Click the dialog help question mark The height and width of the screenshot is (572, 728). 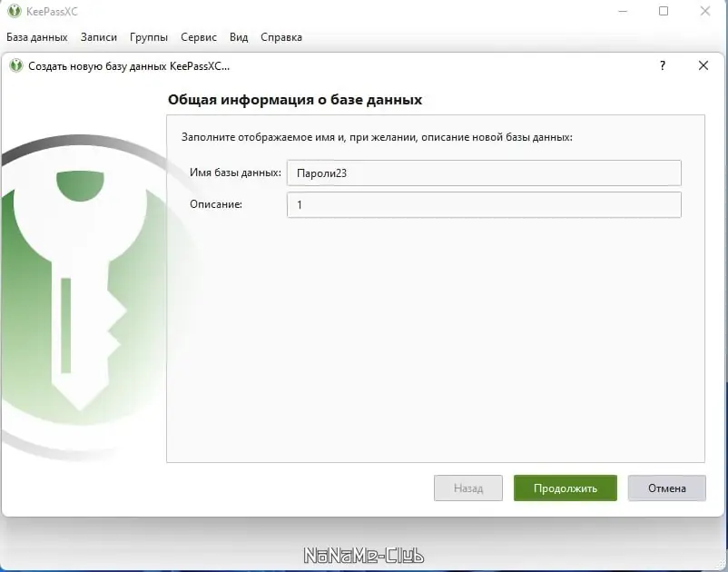coord(663,65)
